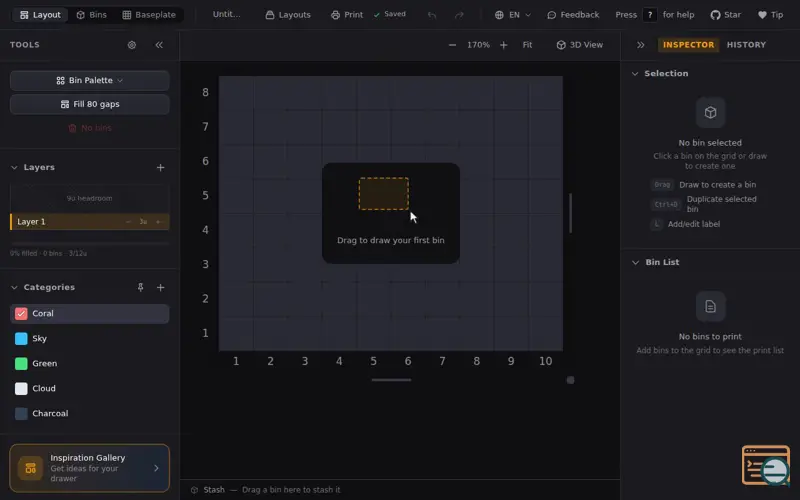Click the question mark help key

[649, 15]
